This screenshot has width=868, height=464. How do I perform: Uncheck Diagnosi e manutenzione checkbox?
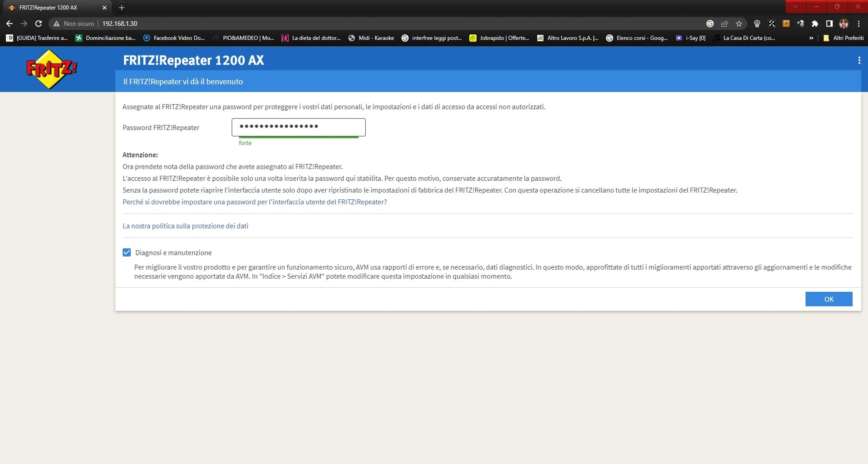(x=127, y=253)
